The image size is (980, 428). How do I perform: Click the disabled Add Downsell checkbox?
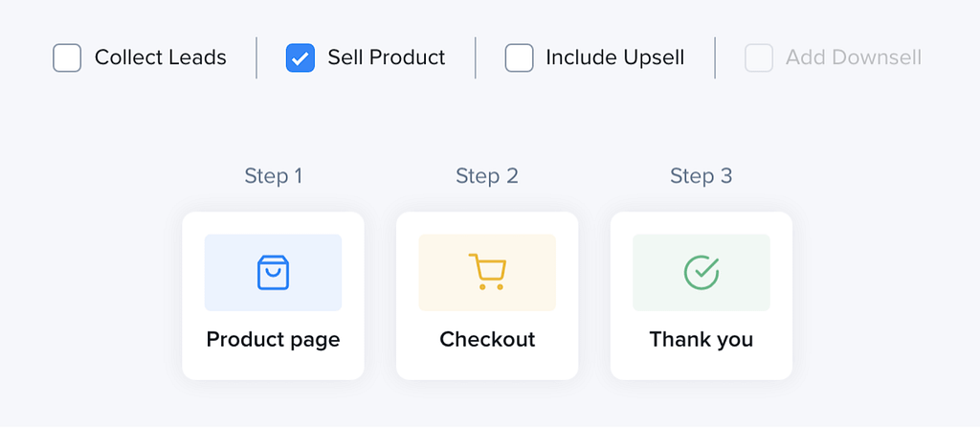(759, 57)
